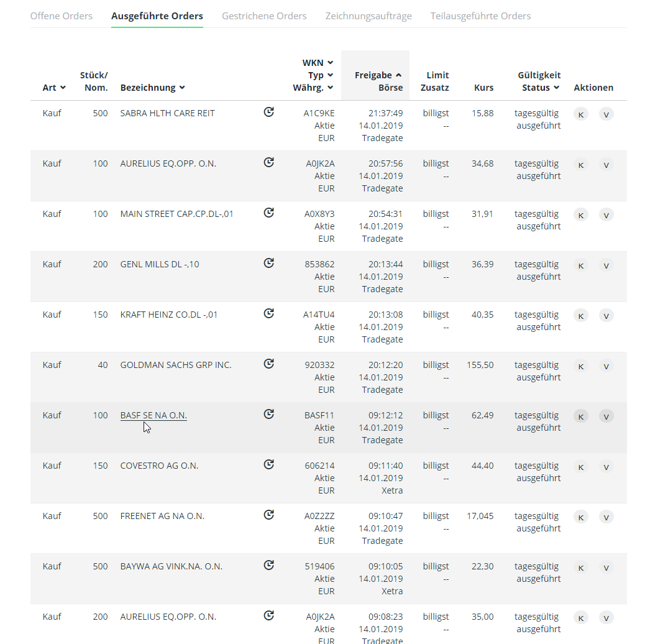645x644 pixels.
Task: Sort the orders by Status
Action: (x=539, y=88)
